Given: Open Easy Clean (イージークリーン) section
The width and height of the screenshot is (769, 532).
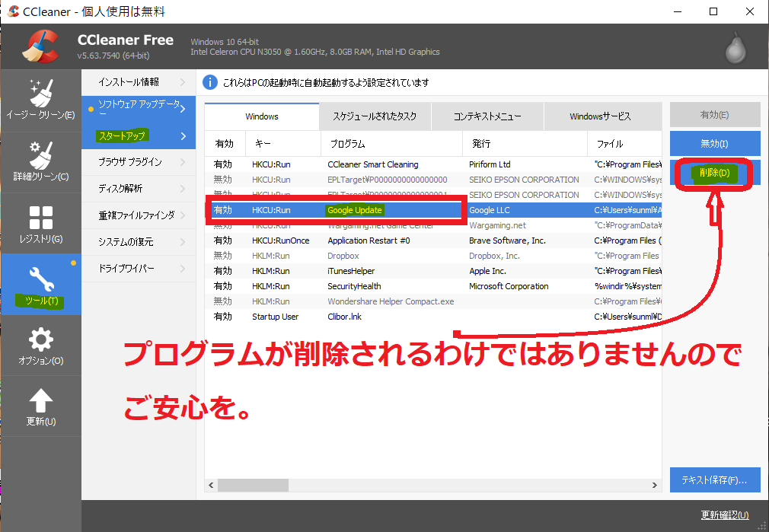Looking at the screenshot, I should 40,100.
